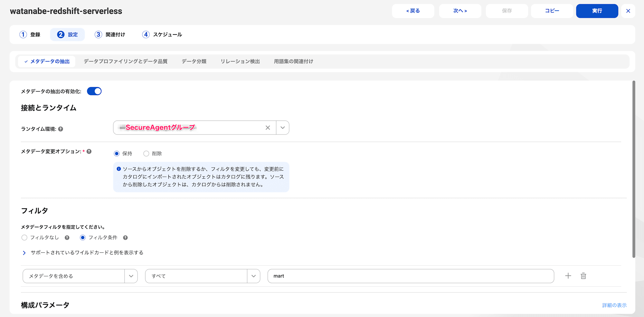Go to step 3 関連付け
Viewport: 644px width, 317px height.
tap(110, 35)
